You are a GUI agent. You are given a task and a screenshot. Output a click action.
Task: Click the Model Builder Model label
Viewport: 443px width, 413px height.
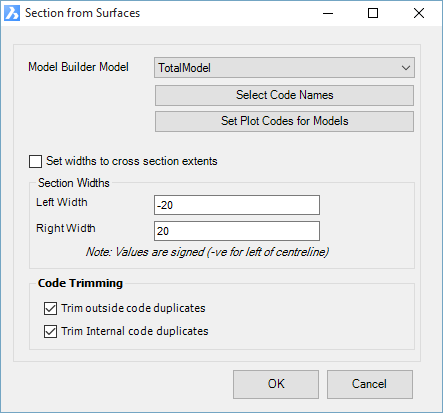[x=78, y=67]
